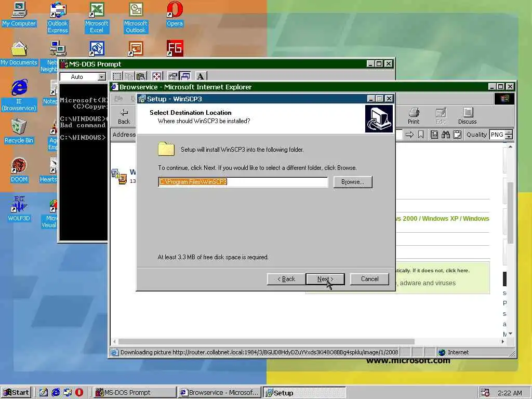Click Properties icon in MS-DOS Prompt toolbar

pos(172,77)
